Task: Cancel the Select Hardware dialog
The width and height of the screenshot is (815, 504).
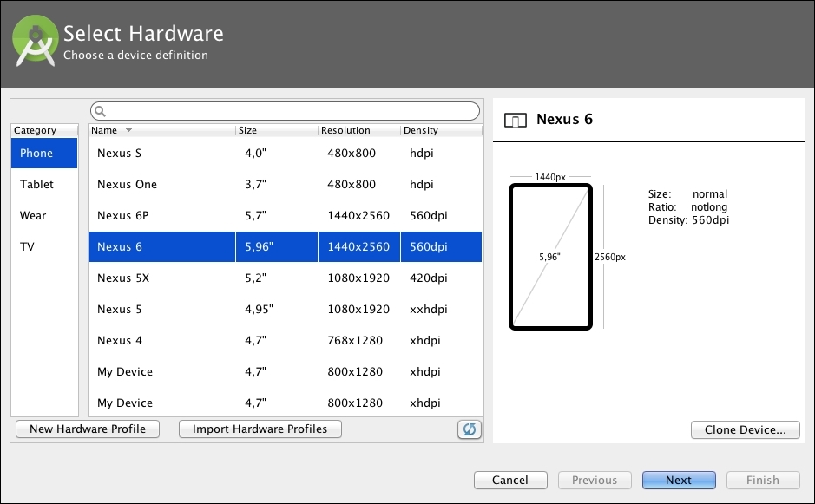Action: (x=510, y=480)
